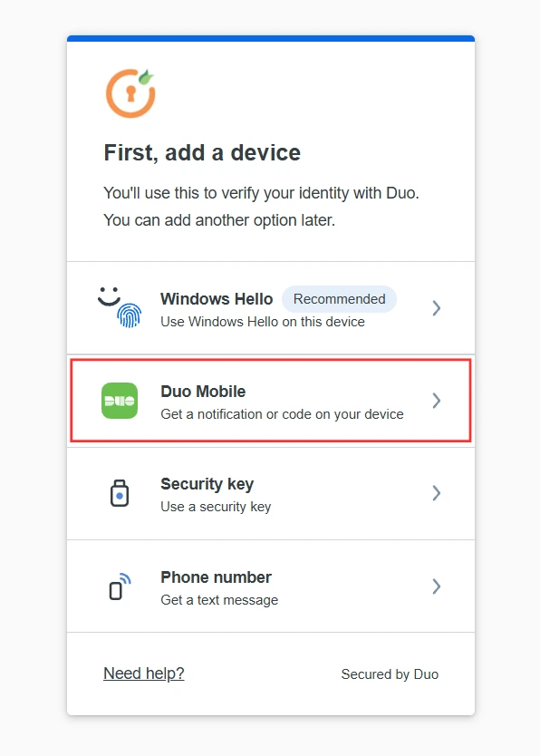Select the Phone number mobile icon
The image size is (540, 756).
tap(120, 586)
